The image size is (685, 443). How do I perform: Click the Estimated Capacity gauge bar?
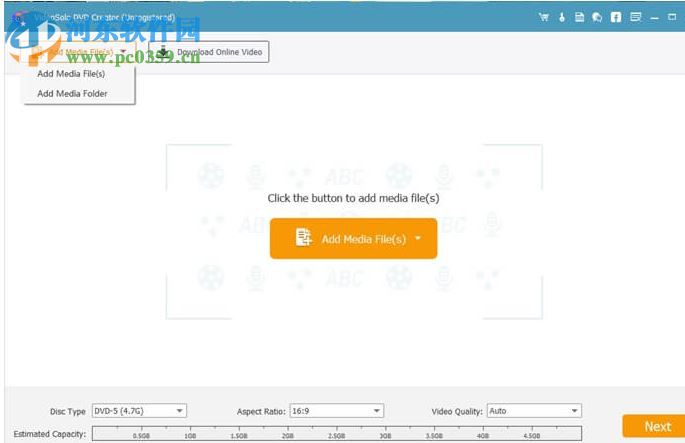point(337,434)
